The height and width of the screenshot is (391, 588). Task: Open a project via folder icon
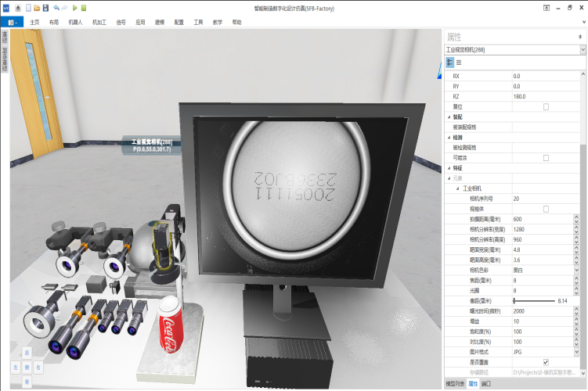tap(37, 8)
